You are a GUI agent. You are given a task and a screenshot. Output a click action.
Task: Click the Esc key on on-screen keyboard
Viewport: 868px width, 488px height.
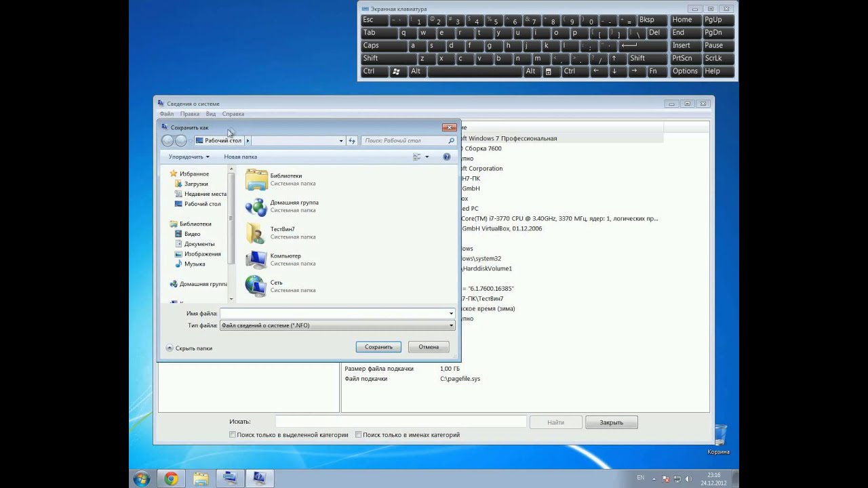coord(375,20)
